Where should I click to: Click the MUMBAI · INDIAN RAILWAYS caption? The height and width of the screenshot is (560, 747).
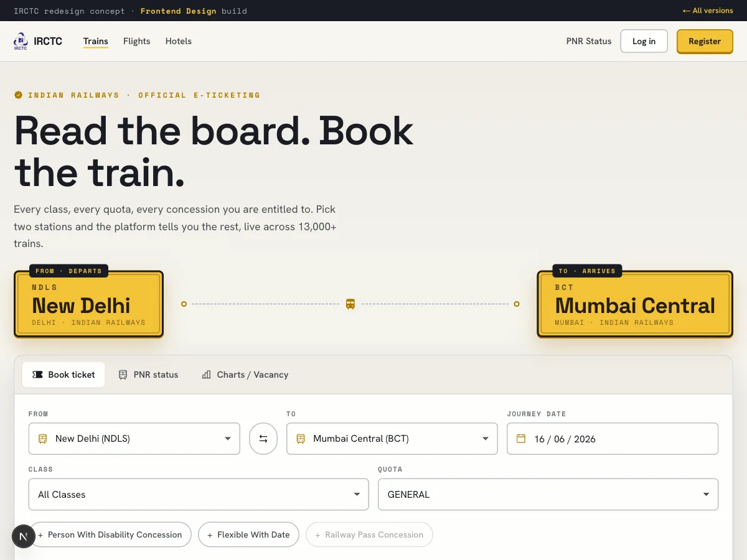[x=614, y=322]
